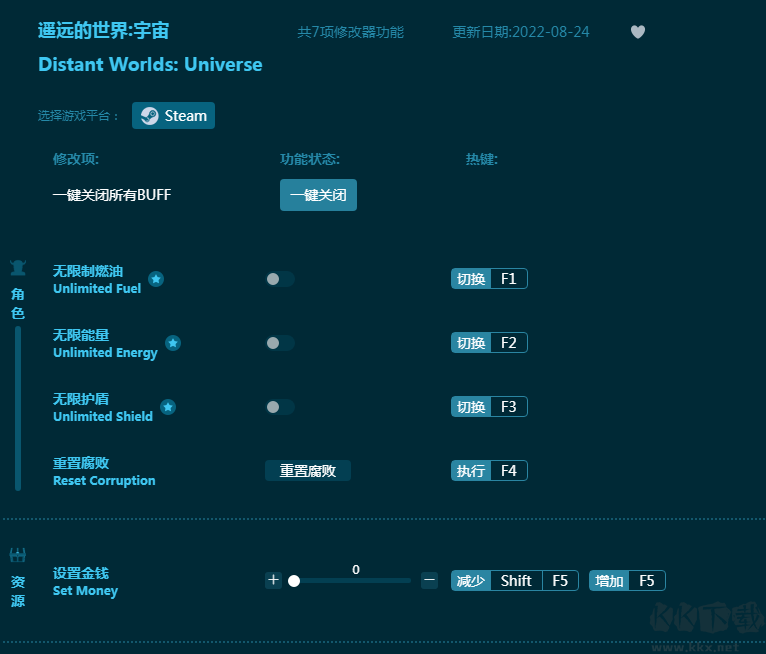
Task: Click the Set Money label
Action: [85, 591]
